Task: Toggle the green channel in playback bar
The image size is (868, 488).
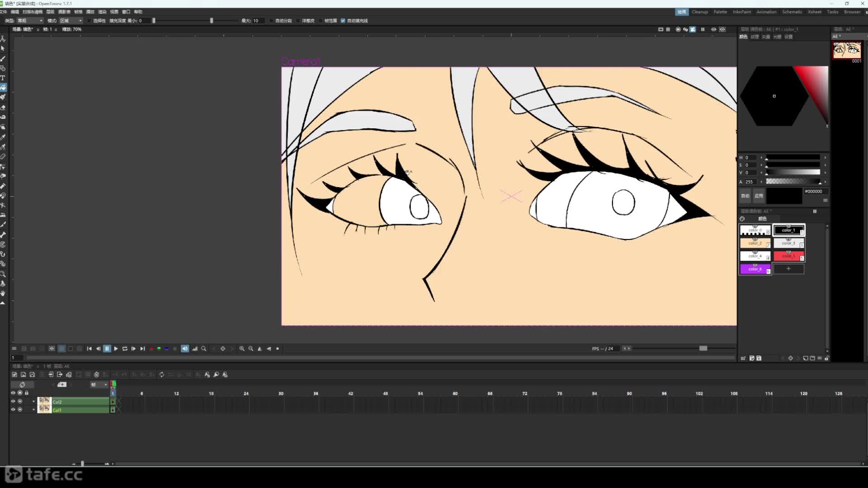Action: [159, 348]
